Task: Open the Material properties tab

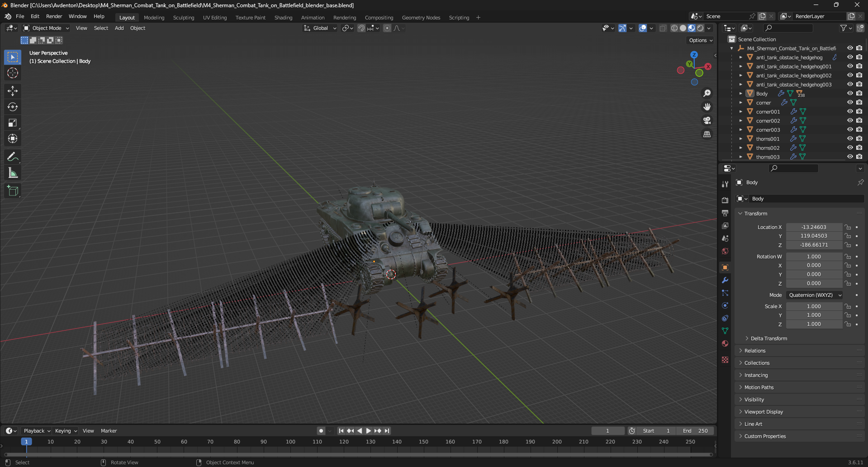Action: pos(725,343)
